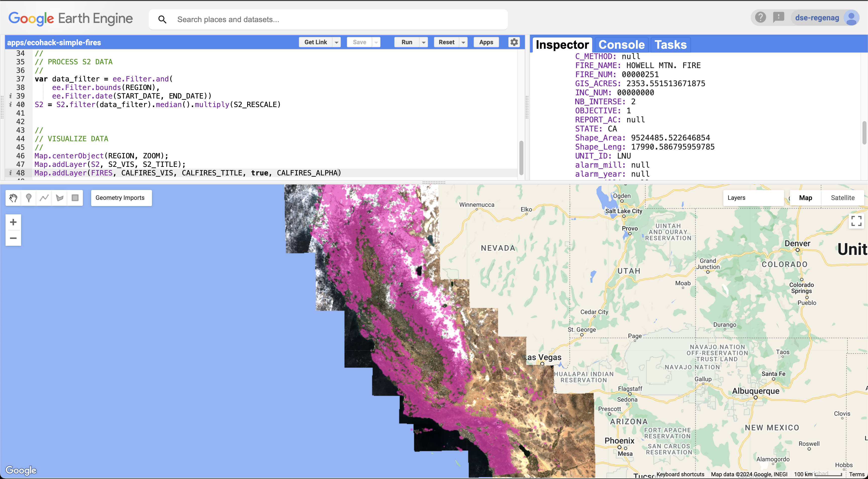This screenshot has width=868, height=479.
Task: Click Map.centerObject code line 46
Action: [101, 156]
